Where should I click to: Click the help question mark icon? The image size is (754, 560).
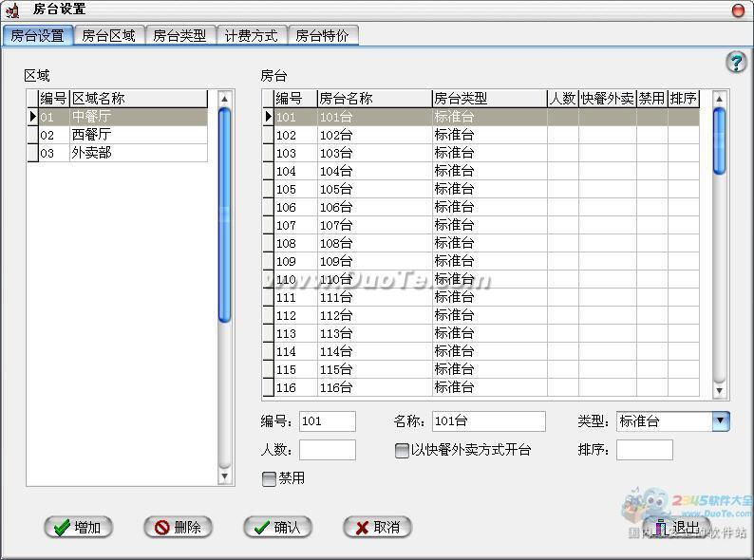point(736,63)
